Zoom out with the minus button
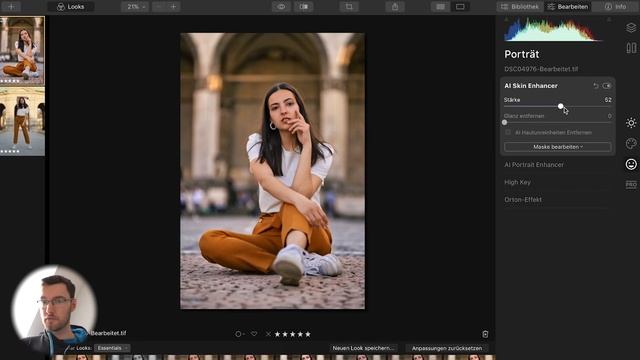 pyautogui.click(x=159, y=7)
